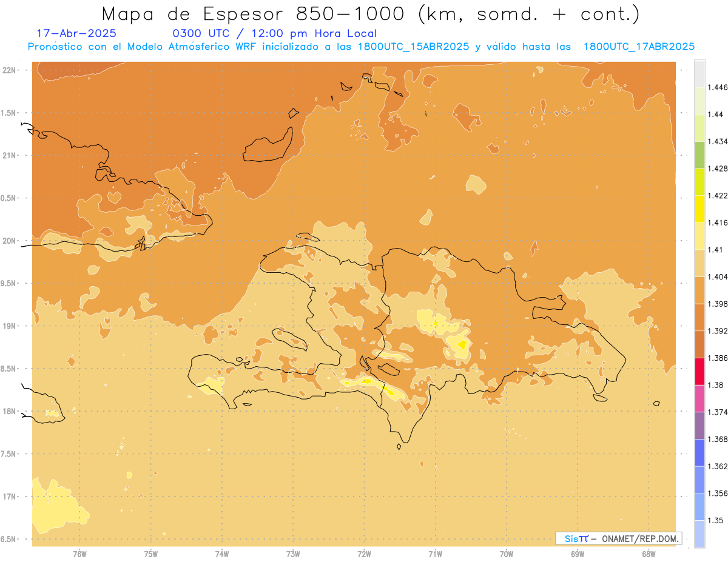Click the '76W' longitude label
Viewport: 728px width, 562px height.
79,554
